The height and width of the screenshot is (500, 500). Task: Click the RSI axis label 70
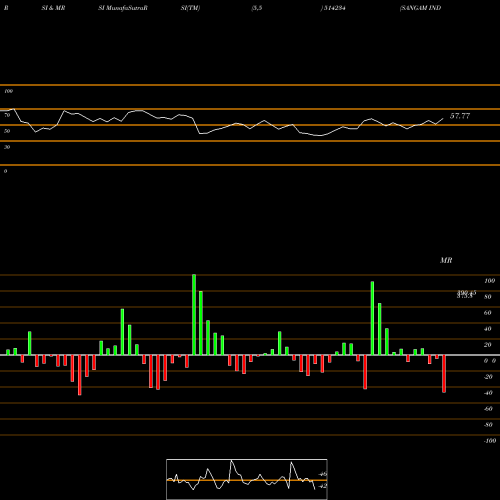[x=7, y=115]
